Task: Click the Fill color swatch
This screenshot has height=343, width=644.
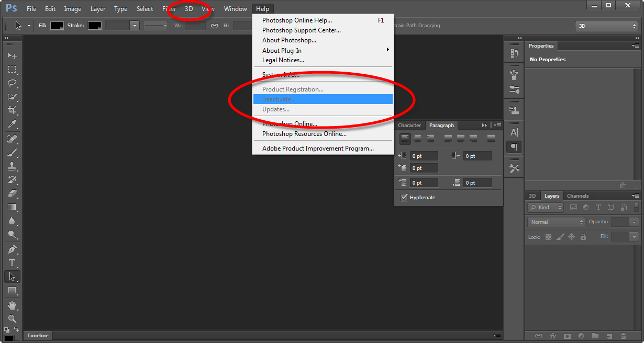Action: pos(57,25)
